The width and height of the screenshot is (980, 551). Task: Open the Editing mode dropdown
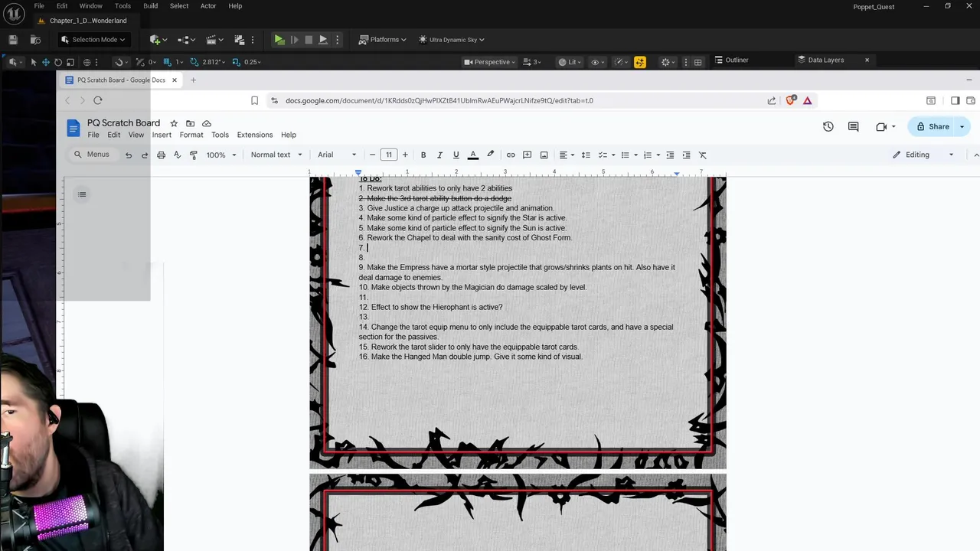[x=923, y=155]
